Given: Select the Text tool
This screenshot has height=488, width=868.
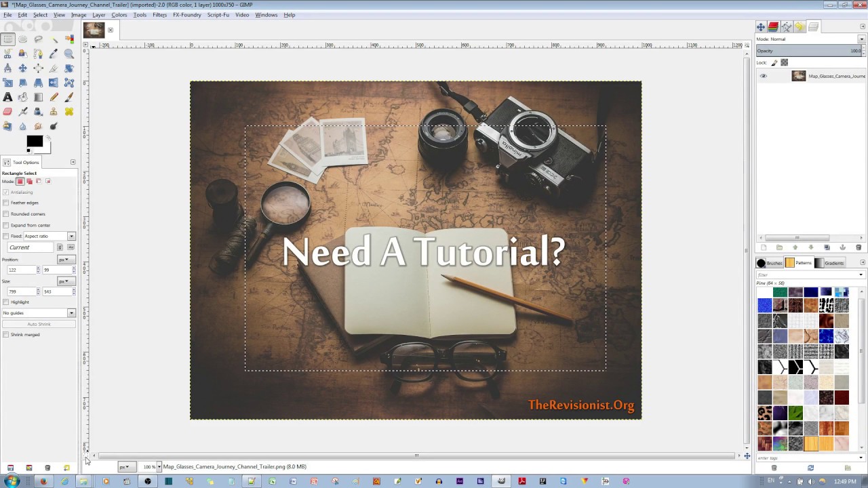Looking at the screenshot, I should pyautogui.click(x=7, y=97).
